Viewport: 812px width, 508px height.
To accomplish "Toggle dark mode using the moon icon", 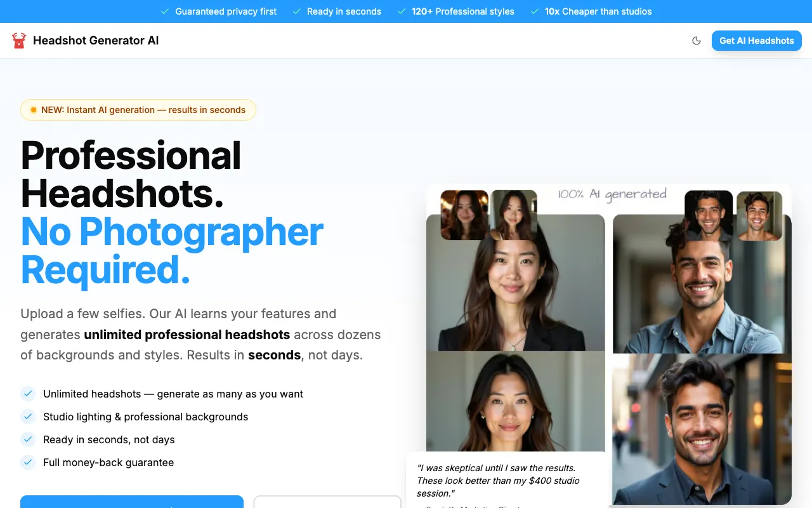I will coord(696,40).
